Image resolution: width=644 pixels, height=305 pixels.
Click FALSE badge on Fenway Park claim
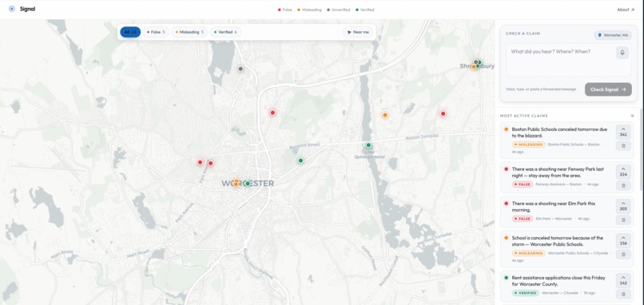pos(523,184)
